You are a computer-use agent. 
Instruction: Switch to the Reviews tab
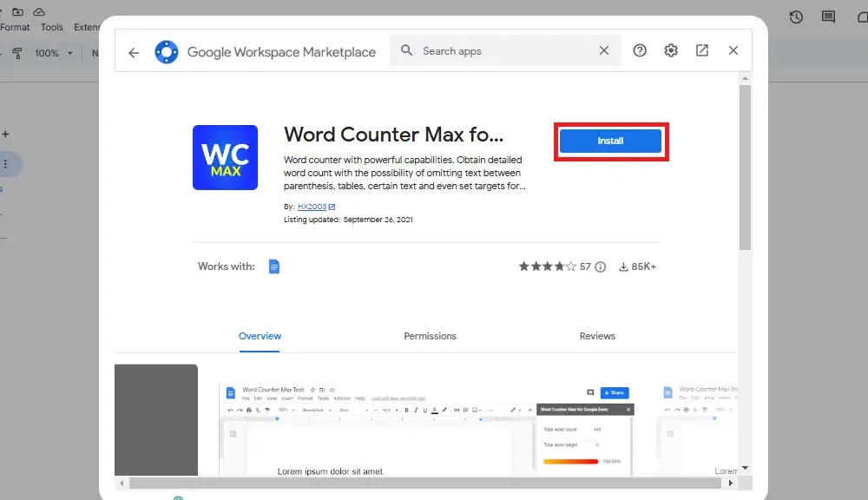[597, 336]
